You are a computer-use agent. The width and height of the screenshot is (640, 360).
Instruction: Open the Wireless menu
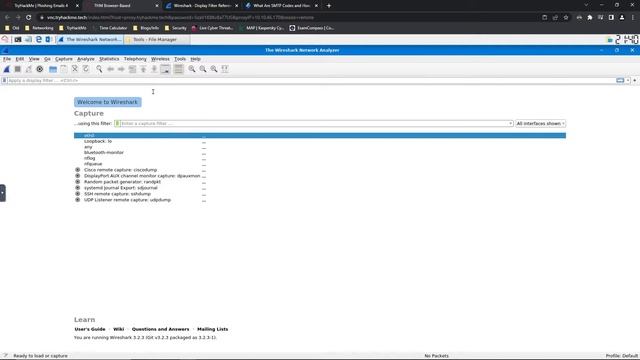coord(160,59)
